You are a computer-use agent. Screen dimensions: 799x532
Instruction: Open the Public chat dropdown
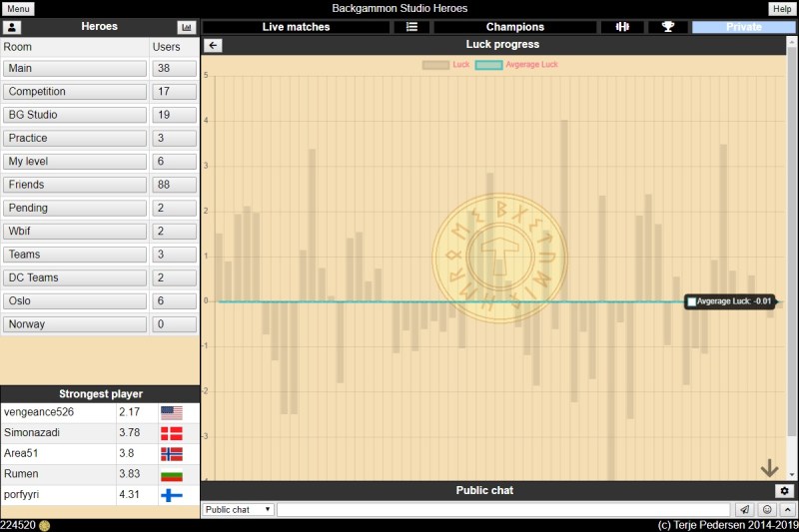click(239, 510)
